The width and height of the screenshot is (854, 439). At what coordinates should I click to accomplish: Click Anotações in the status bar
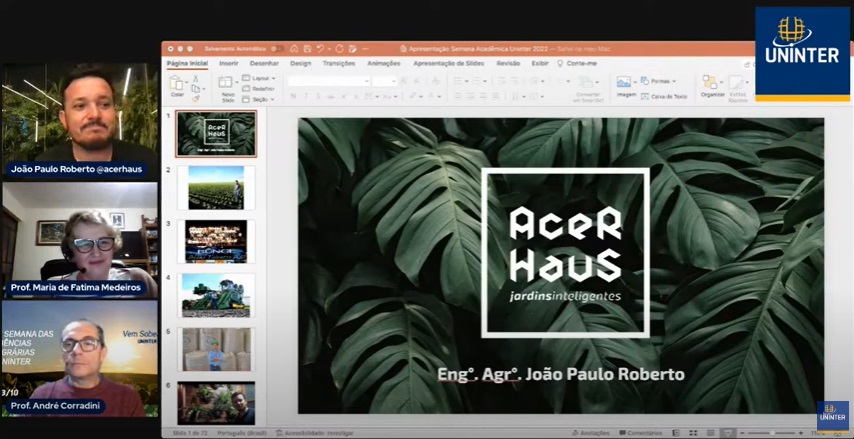[590, 433]
